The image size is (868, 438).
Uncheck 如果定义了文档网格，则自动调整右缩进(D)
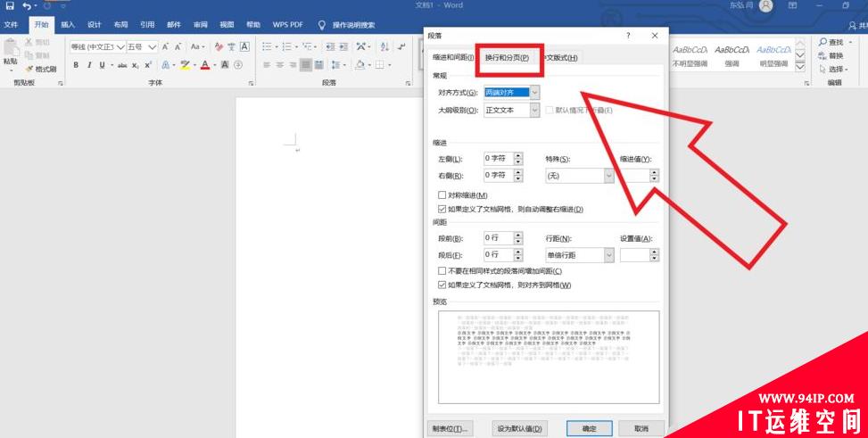[442, 210]
